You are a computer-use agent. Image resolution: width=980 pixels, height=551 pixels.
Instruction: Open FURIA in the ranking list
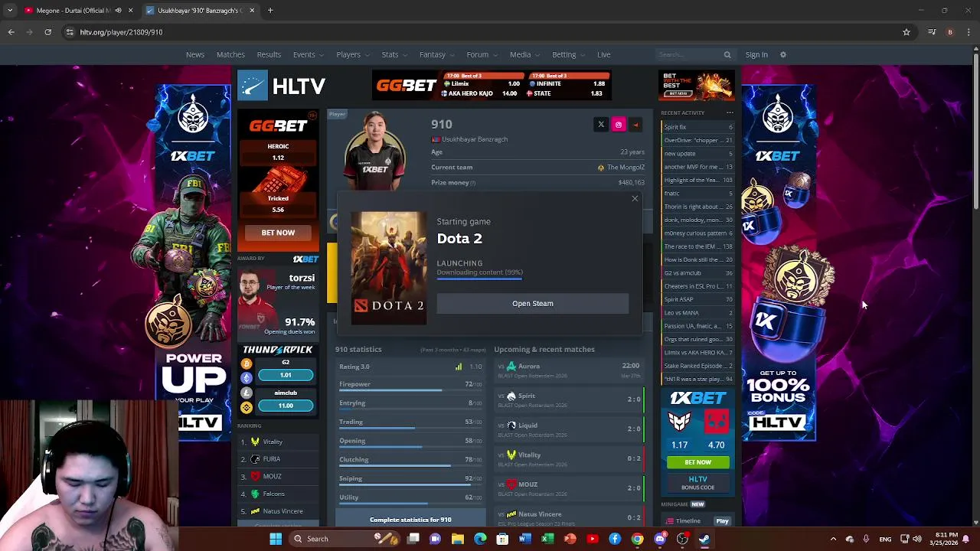(x=271, y=459)
